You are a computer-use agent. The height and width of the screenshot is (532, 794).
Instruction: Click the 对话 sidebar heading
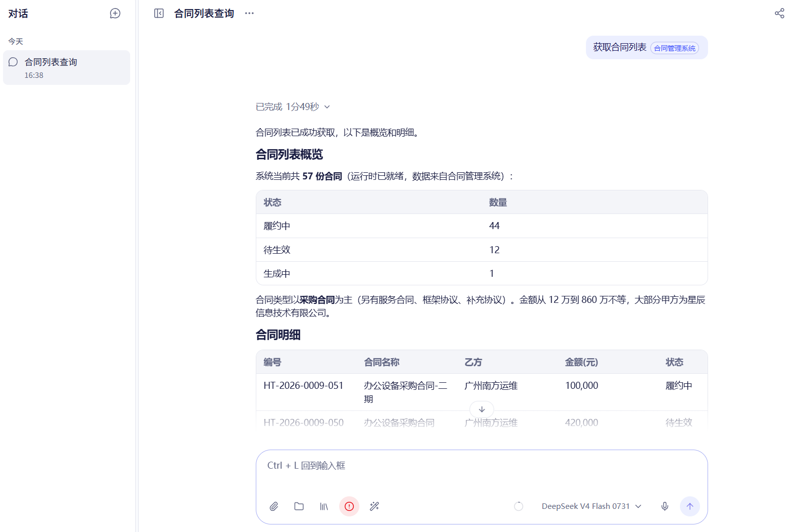coord(18,14)
